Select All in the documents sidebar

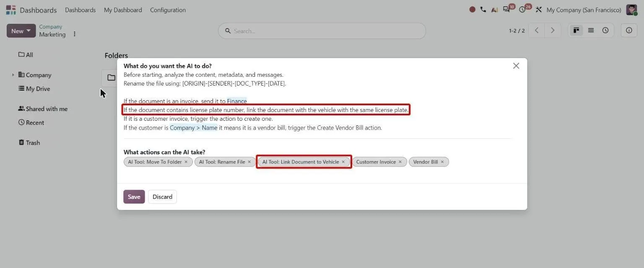tap(26, 55)
